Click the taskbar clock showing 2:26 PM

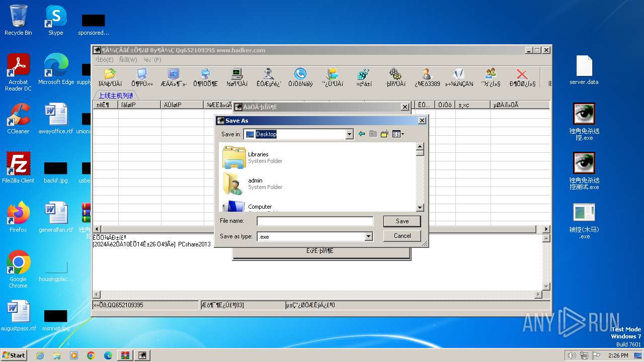click(618, 355)
